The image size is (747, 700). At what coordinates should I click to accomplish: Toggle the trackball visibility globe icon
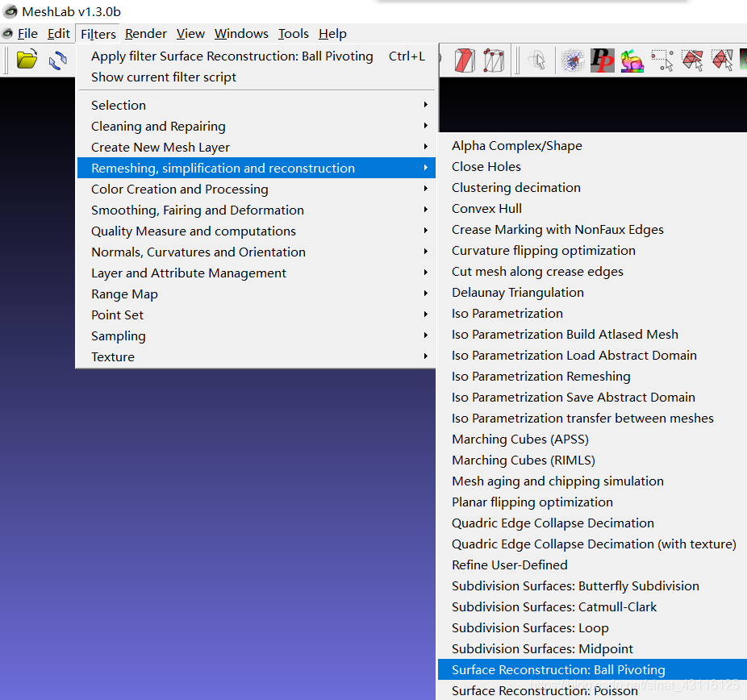click(535, 60)
